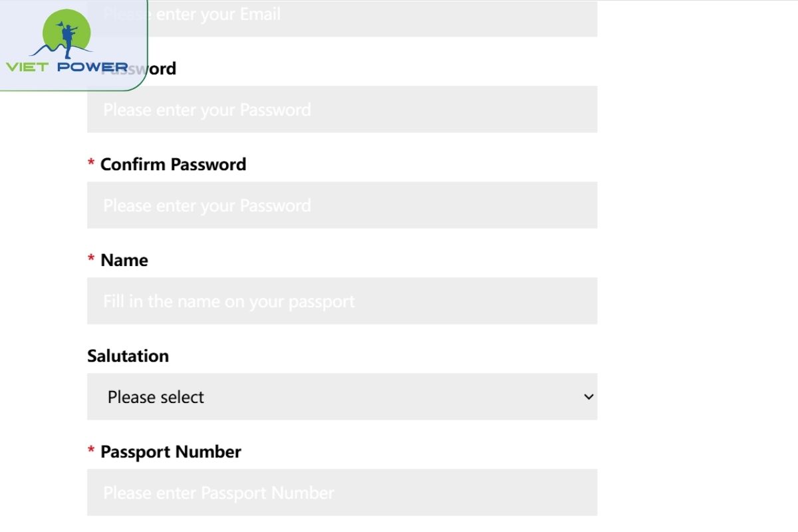Click the Passport Number label
This screenshot has width=798, height=532.
coord(170,452)
